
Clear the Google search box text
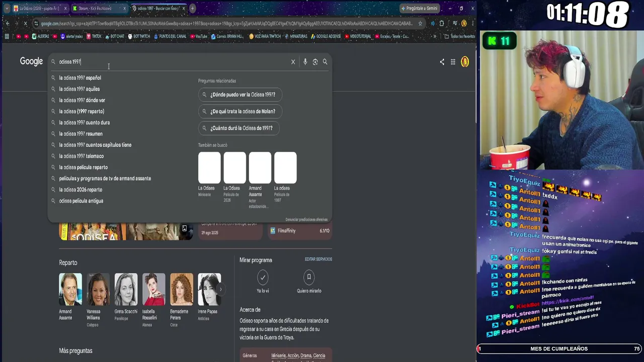[293, 62]
